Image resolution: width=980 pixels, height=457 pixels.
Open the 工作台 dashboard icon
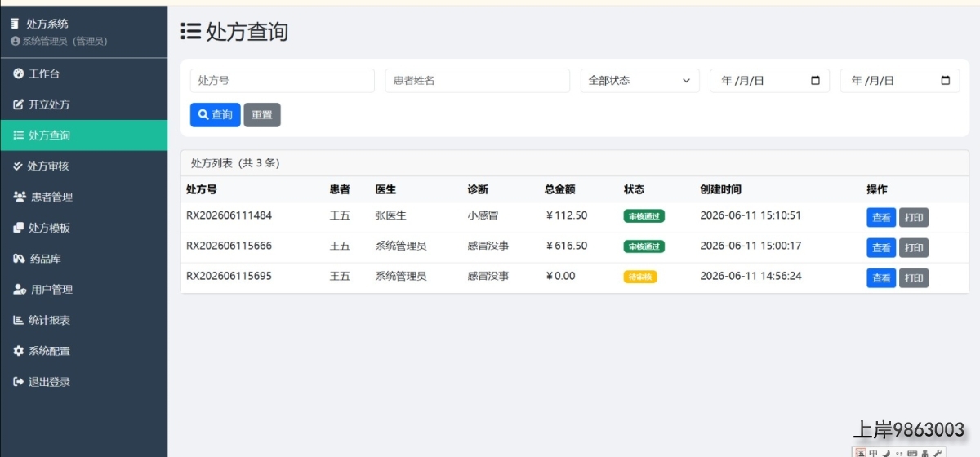click(x=19, y=73)
